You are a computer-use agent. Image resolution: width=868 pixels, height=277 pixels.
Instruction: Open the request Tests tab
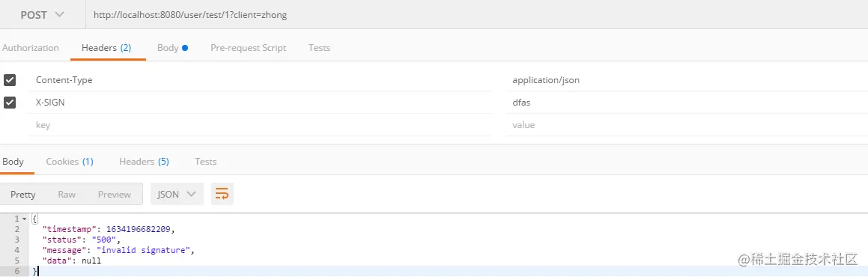(x=319, y=48)
